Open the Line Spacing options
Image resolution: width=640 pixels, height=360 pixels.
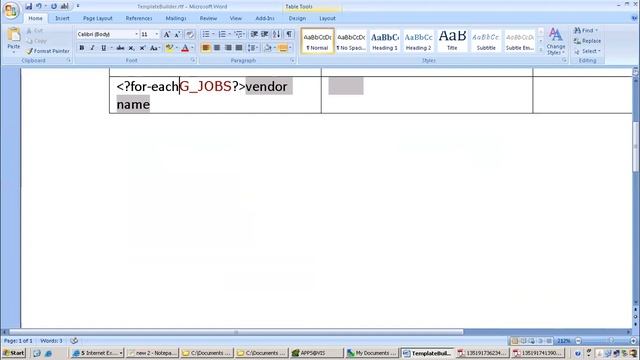(x=253, y=48)
